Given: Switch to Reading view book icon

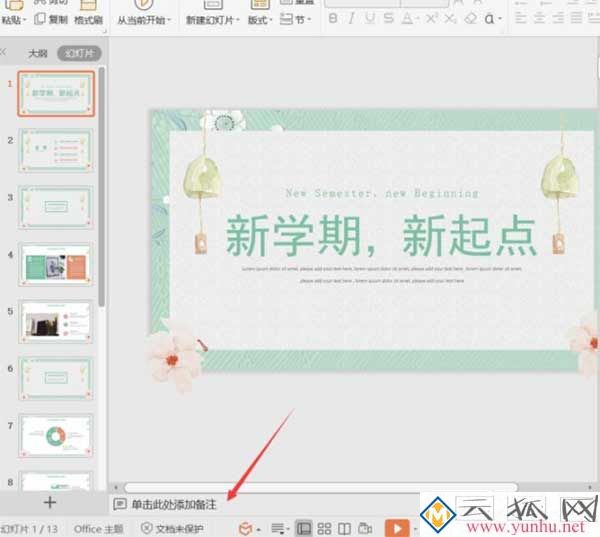Looking at the screenshot, I should [x=344, y=529].
